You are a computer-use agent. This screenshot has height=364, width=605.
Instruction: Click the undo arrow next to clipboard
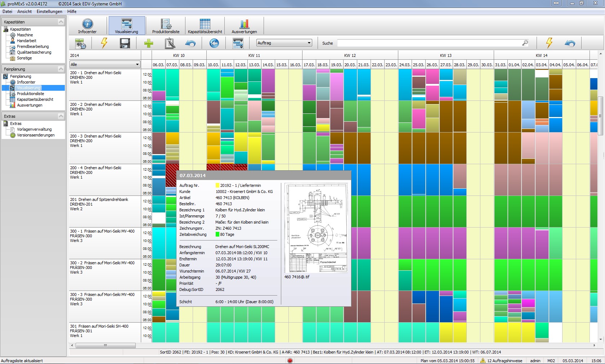(x=191, y=43)
